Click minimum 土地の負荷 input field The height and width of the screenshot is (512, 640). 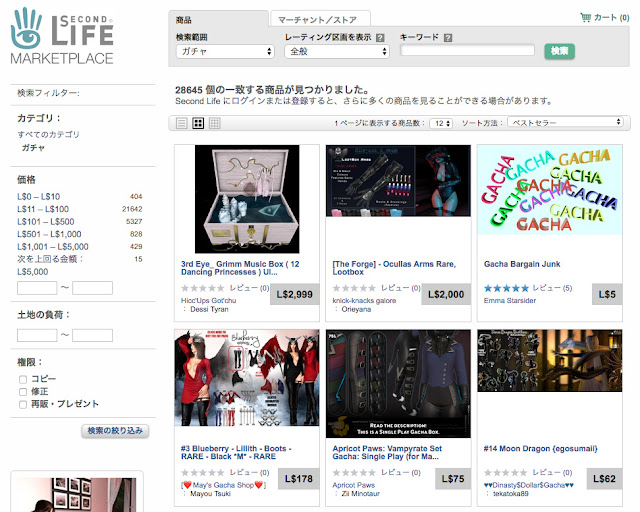[x=37, y=335]
